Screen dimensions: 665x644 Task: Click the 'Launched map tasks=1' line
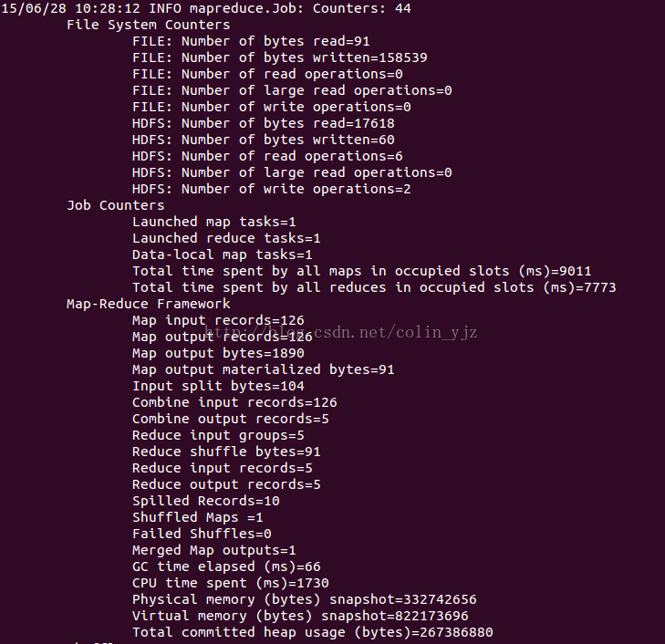[214, 223]
